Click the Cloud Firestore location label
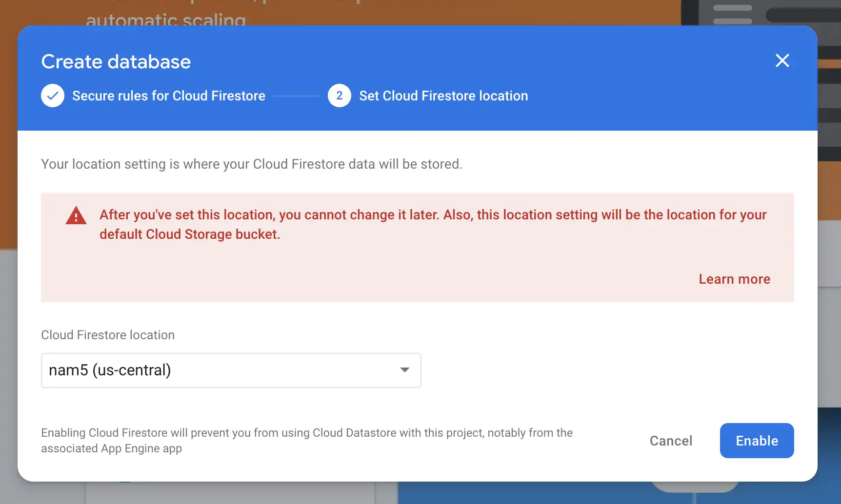This screenshot has width=841, height=504. coord(108,335)
